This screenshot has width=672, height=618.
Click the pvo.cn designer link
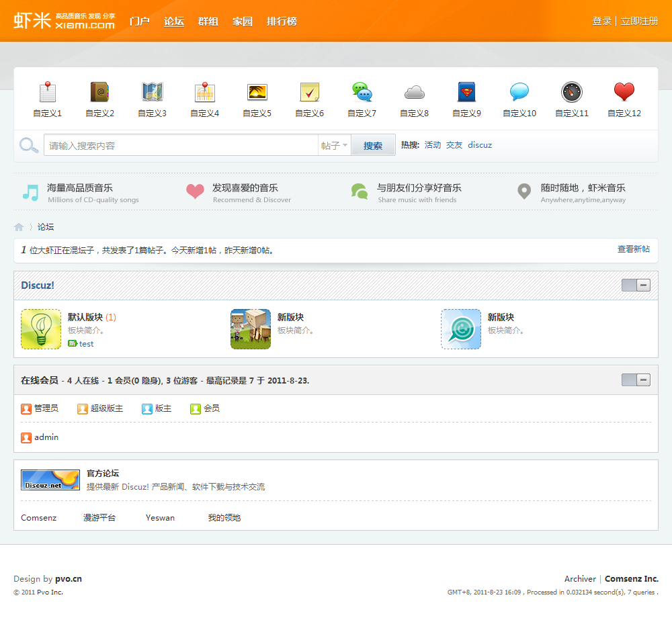[68, 579]
